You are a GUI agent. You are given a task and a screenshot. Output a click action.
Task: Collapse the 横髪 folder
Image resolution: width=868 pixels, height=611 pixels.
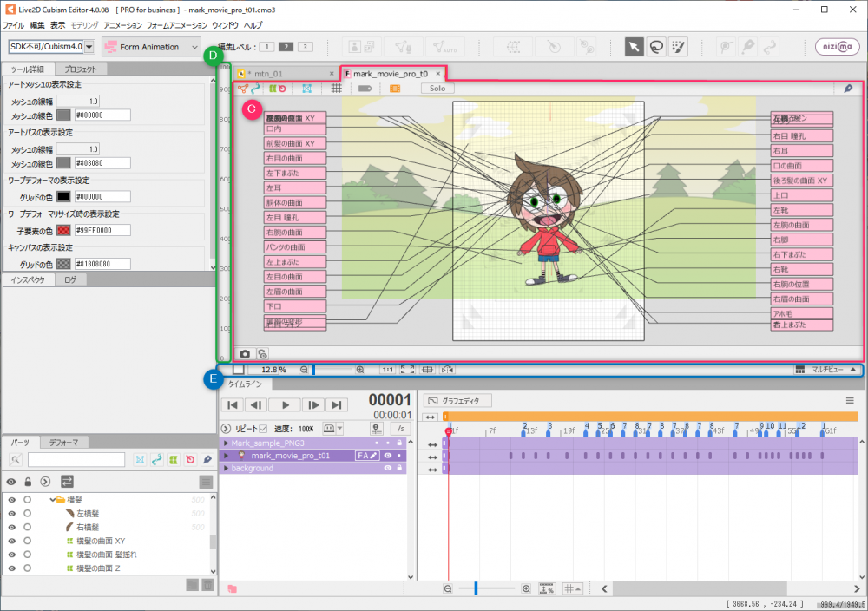pos(53,500)
